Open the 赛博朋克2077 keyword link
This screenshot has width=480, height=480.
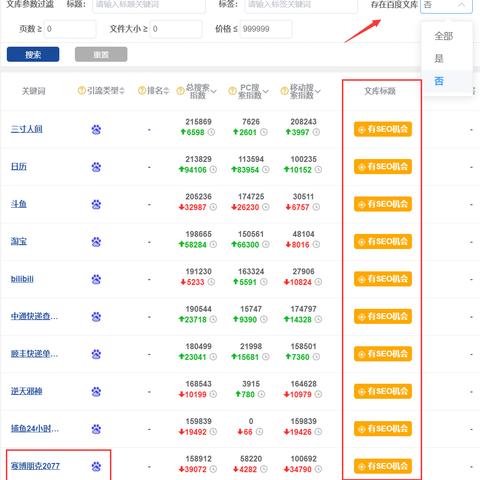(x=35, y=466)
